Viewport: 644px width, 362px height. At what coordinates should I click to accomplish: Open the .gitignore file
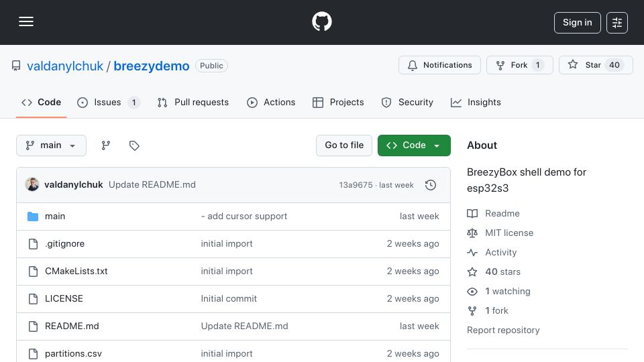point(64,244)
